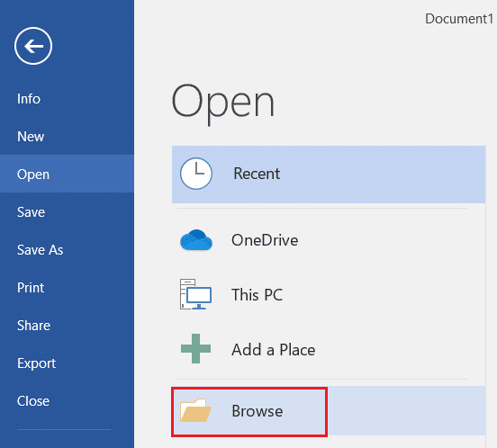Click the green plus Add a Place icon
The height and width of the screenshot is (448, 497).
tap(195, 348)
